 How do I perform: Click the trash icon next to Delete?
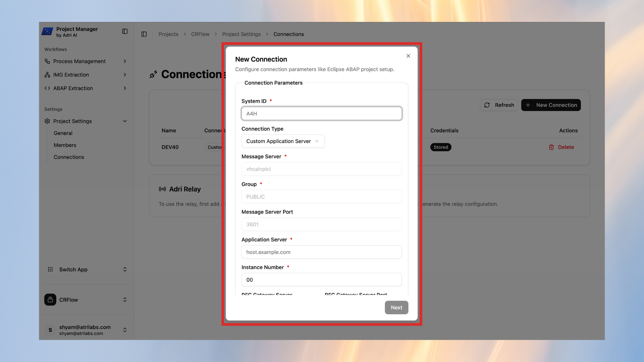(551, 147)
